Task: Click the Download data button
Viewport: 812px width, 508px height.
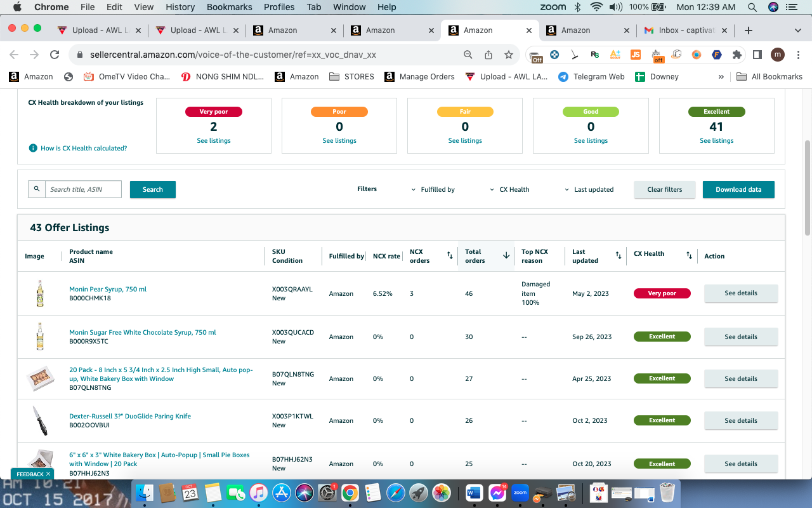Action: 738,189
